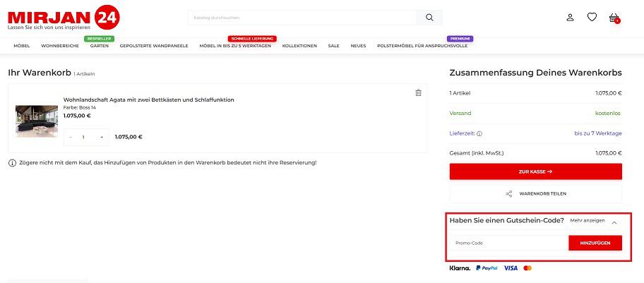Click the Klarna payment logo

coord(460,268)
